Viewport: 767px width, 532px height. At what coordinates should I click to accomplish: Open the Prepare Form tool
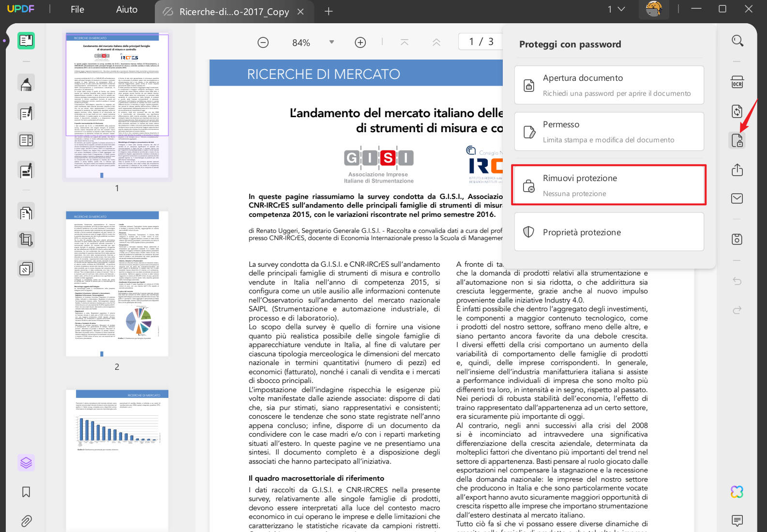(x=26, y=141)
